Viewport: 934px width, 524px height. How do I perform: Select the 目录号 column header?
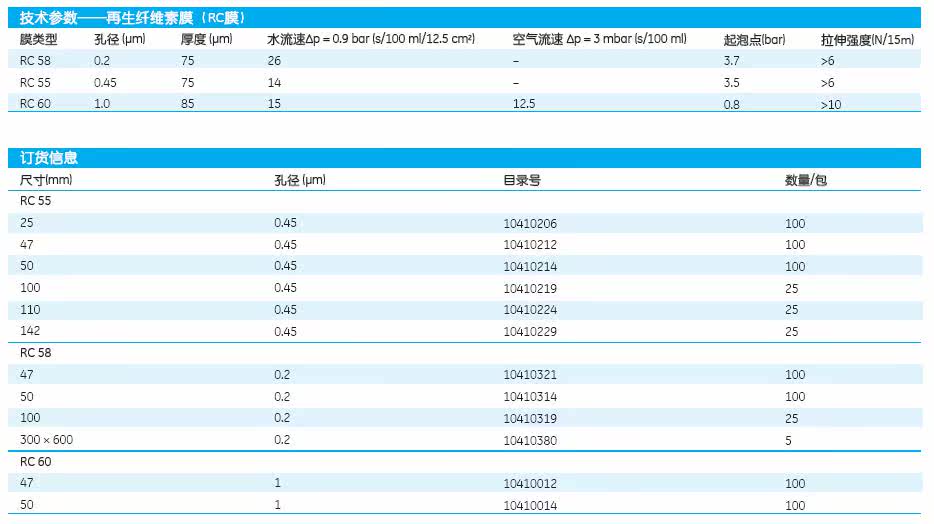click(522, 180)
